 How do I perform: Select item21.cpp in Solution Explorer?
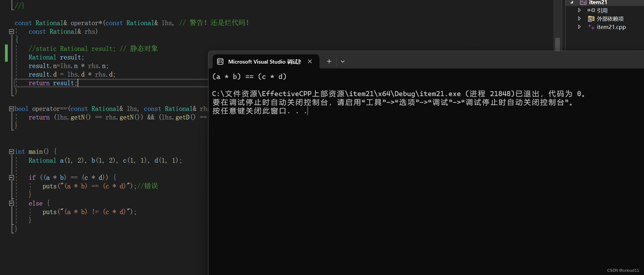pos(611,27)
